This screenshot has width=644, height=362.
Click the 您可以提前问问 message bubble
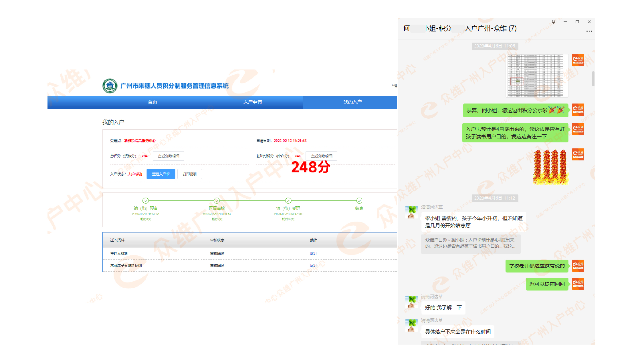pyautogui.click(x=547, y=284)
